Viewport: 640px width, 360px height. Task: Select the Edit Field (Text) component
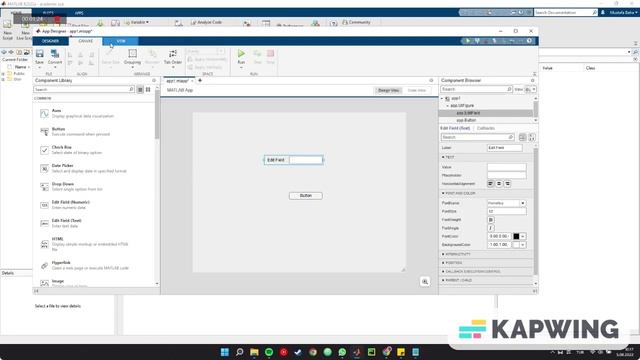[61, 223]
